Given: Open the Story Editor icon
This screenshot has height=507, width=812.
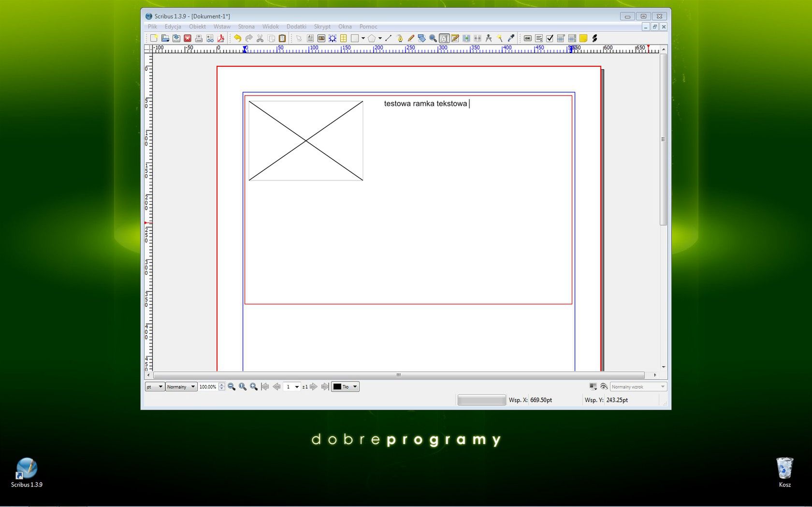Looking at the screenshot, I should tap(455, 38).
